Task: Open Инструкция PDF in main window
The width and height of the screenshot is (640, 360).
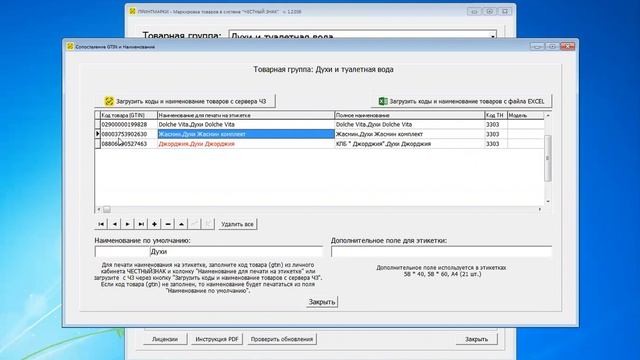Action: pos(217,339)
